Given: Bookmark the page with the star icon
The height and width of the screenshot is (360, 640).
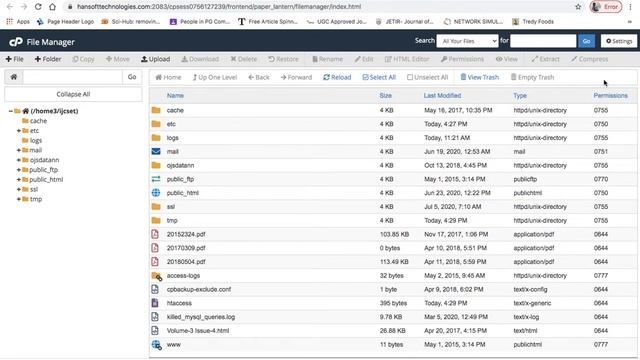Looking at the screenshot, I should (x=578, y=7).
